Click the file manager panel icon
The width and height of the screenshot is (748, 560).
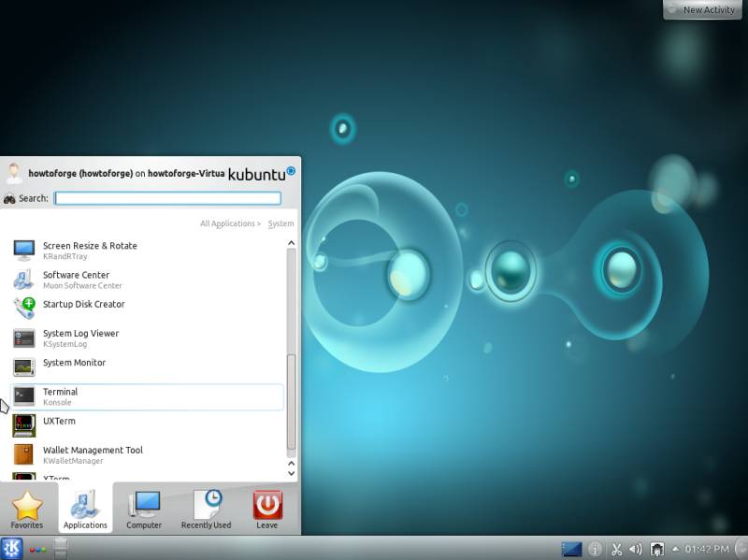(61, 548)
